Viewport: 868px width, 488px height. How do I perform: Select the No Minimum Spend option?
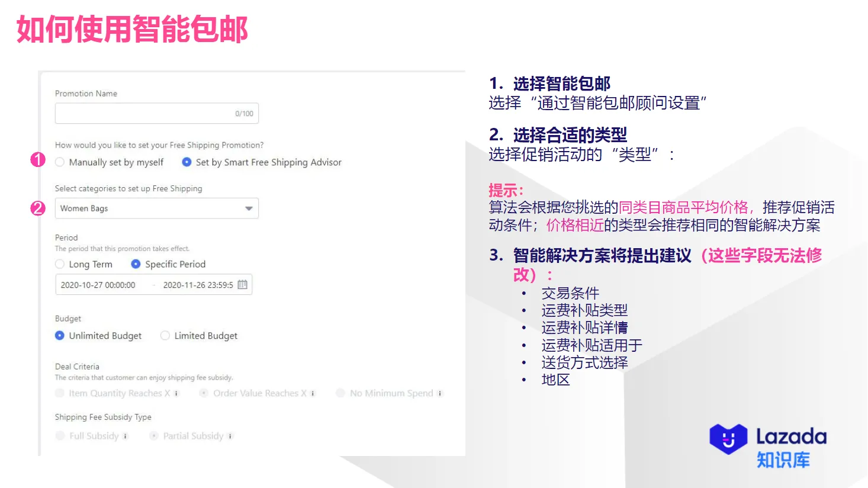pyautogui.click(x=340, y=393)
